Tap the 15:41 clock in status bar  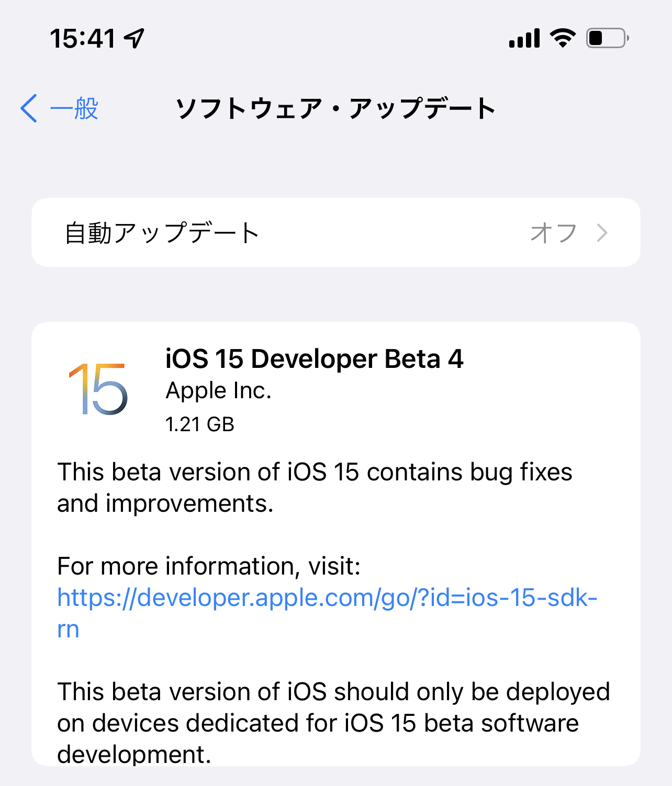point(83,38)
